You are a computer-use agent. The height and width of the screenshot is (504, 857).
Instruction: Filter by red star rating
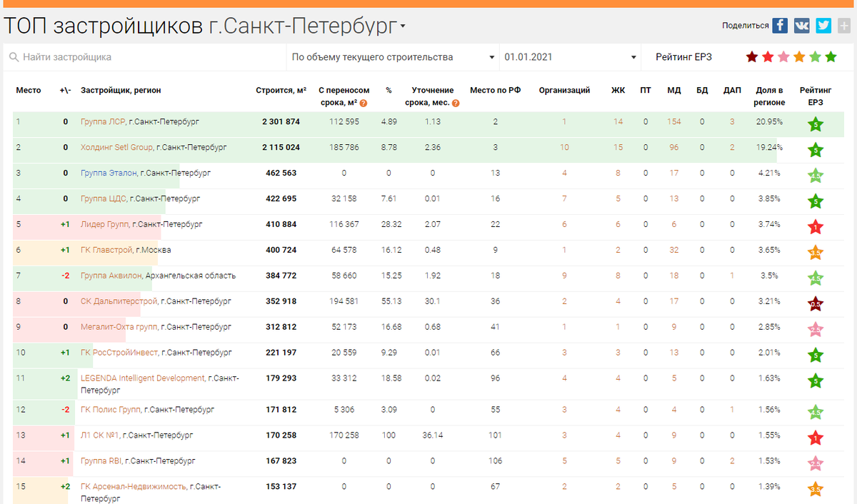click(768, 57)
